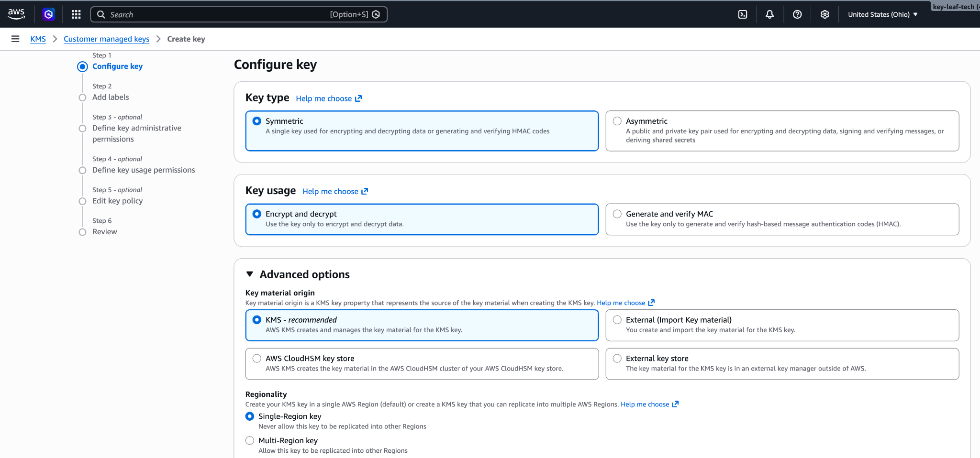The height and width of the screenshot is (458, 980).
Task: Go to Step 5 Edit key policy
Action: tap(117, 201)
